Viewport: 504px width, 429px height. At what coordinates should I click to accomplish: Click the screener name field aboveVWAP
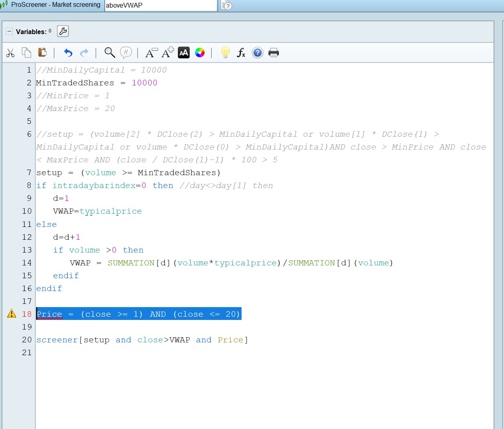[161, 5]
